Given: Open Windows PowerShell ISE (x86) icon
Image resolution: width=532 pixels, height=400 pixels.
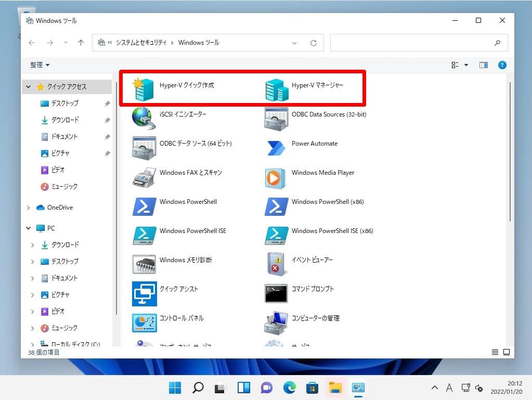Looking at the screenshot, I should pos(277,236).
